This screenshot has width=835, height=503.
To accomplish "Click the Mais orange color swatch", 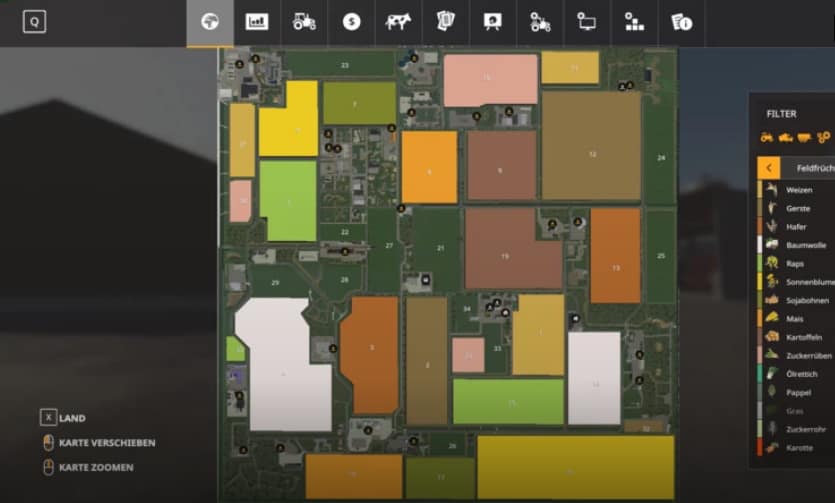I will pos(755,320).
